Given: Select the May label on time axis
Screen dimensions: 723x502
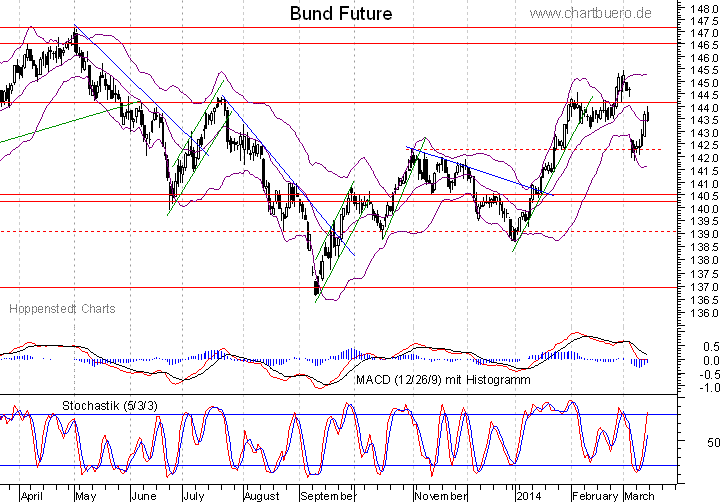Looking at the screenshot, I should [86, 496].
